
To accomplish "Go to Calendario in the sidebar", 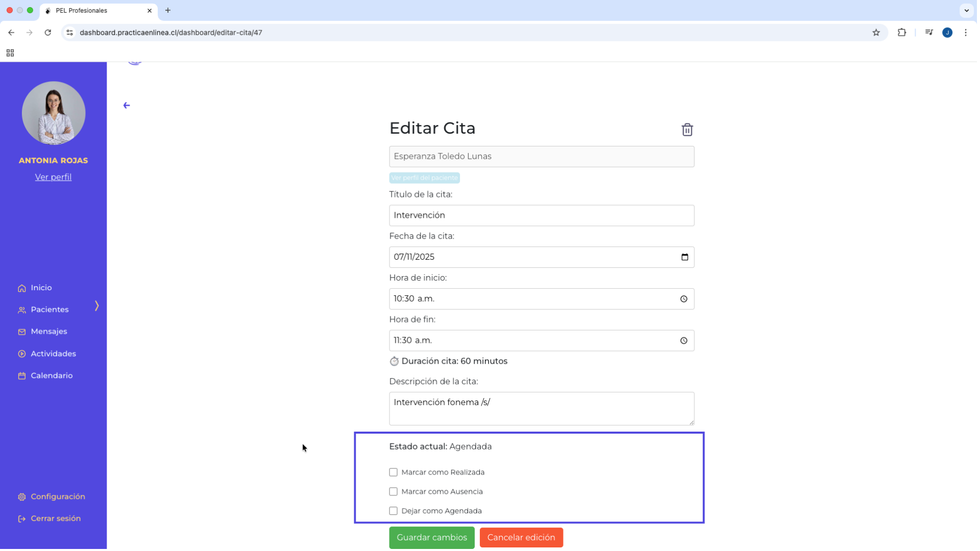I will 52,376.
